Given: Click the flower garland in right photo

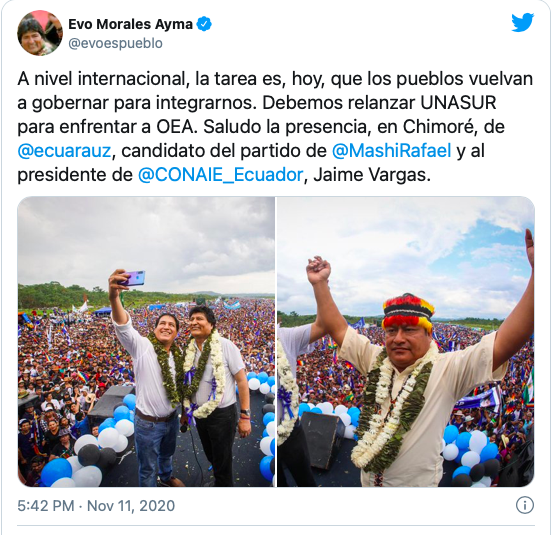Looking at the screenshot, I should coord(391,407).
